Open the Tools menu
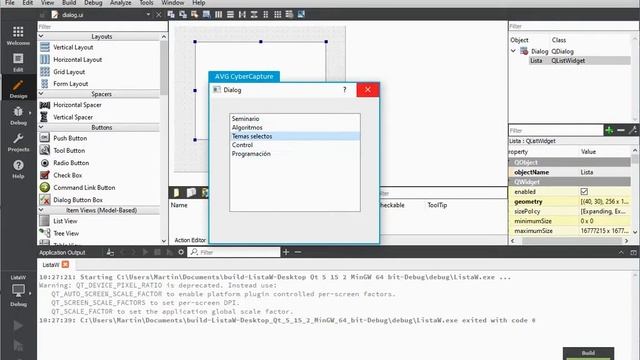The height and width of the screenshot is (360, 640). [147, 3]
